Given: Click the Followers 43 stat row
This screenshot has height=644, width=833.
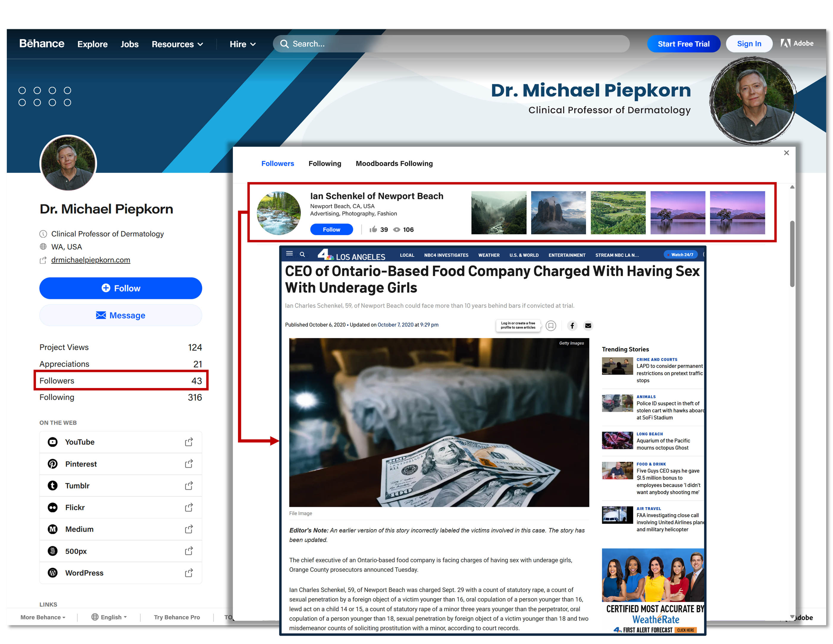Looking at the screenshot, I should (121, 380).
